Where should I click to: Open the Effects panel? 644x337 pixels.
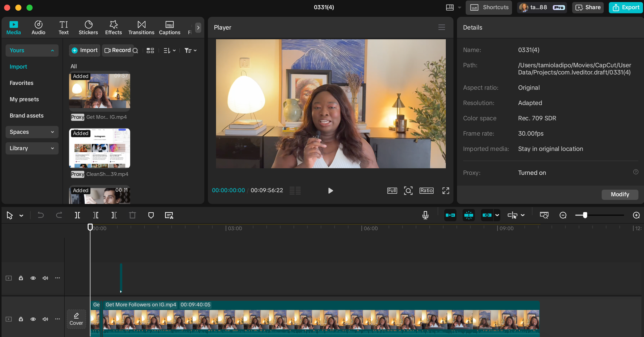(x=113, y=27)
